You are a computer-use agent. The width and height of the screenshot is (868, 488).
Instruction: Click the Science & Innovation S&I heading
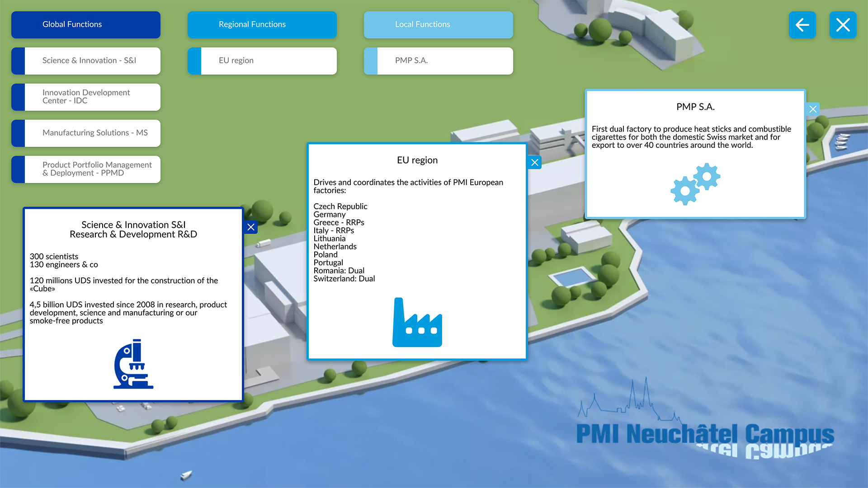click(x=133, y=225)
